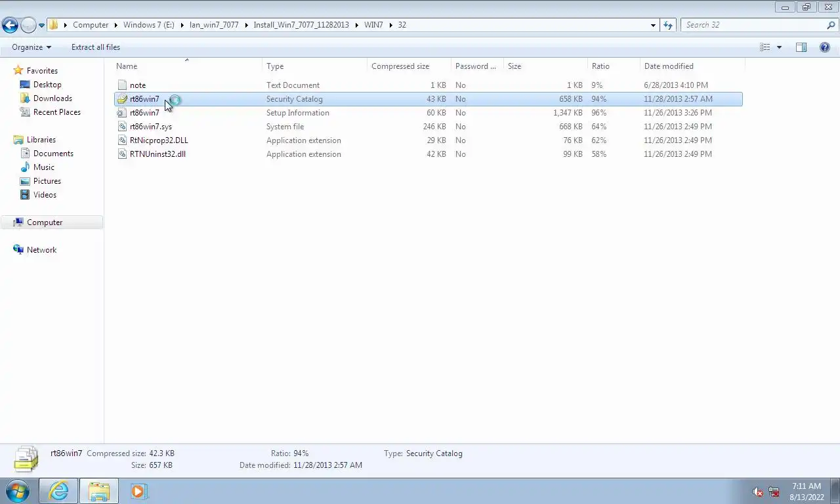Open Downloads in Favorites

pos(52,98)
